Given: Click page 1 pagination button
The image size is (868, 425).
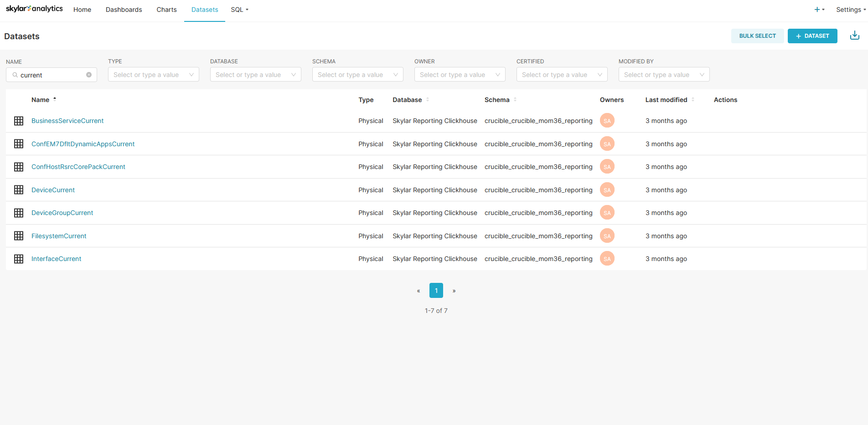Looking at the screenshot, I should coord(436,291).
